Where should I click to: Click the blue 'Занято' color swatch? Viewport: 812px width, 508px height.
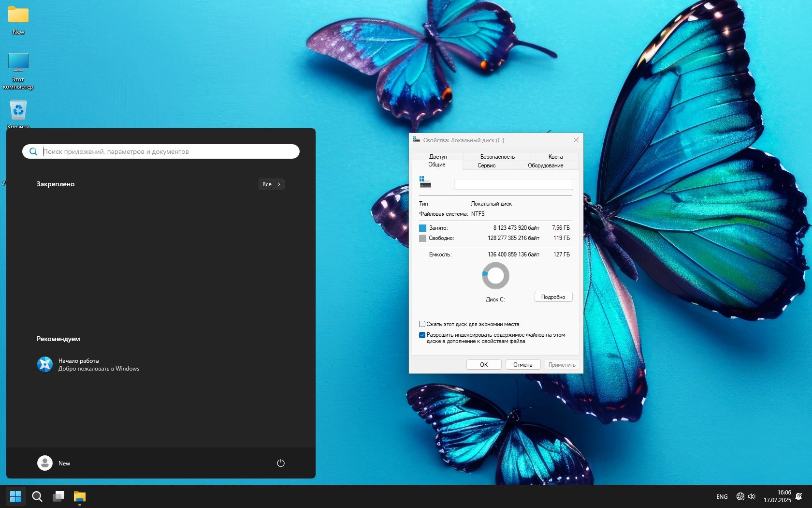(422, 228)
